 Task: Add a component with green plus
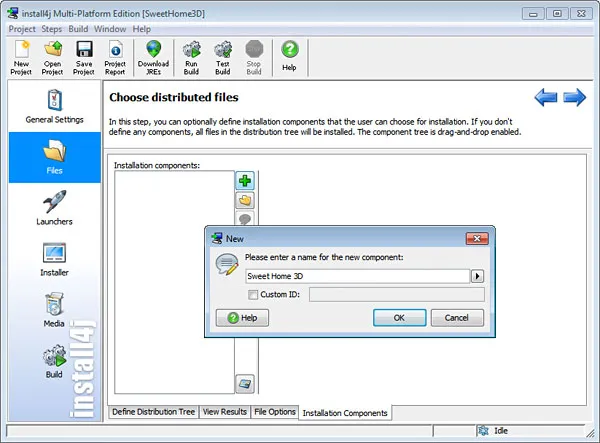tap(245, 180)
